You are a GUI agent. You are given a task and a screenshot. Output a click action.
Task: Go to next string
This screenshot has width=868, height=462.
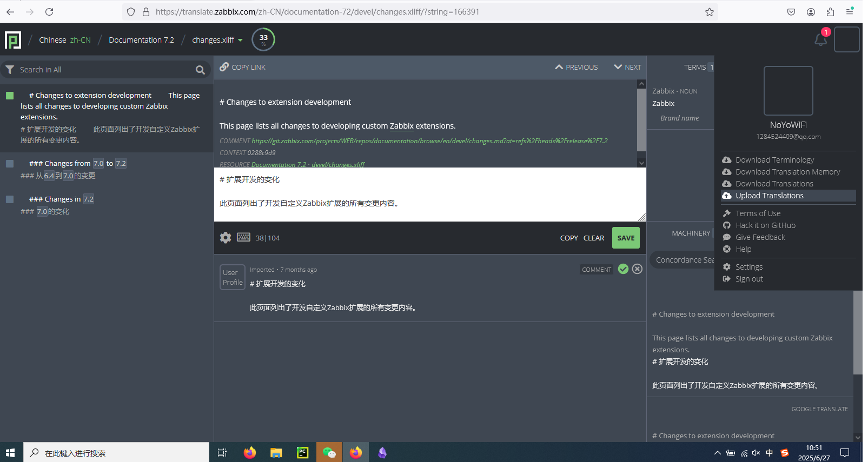pyautogui.click(x=627, y=67)
